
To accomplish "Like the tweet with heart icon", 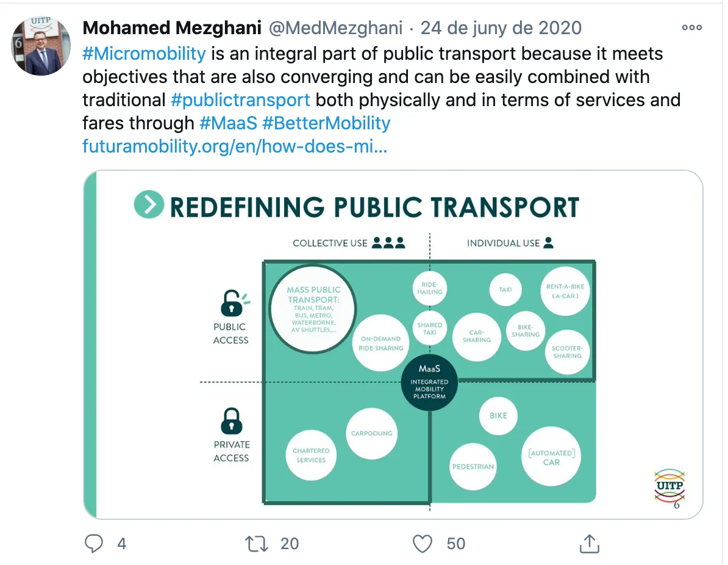I will [423, 544].
